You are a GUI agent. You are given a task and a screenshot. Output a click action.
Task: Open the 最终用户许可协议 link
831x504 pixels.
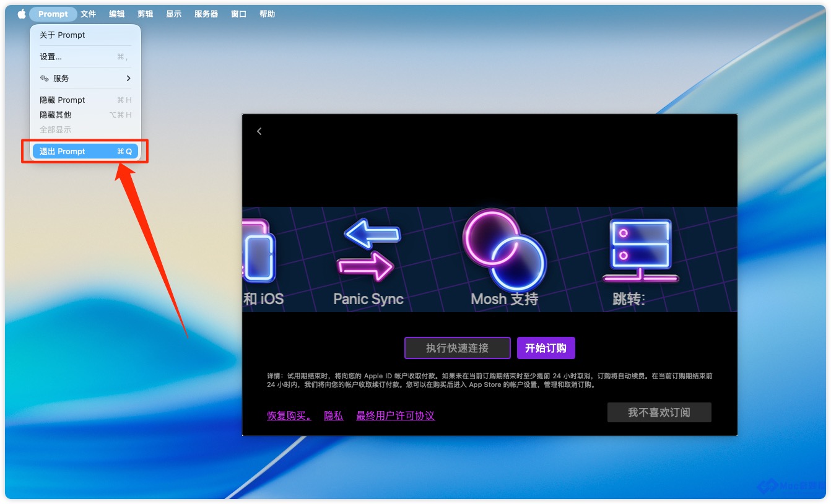(396, 415)
